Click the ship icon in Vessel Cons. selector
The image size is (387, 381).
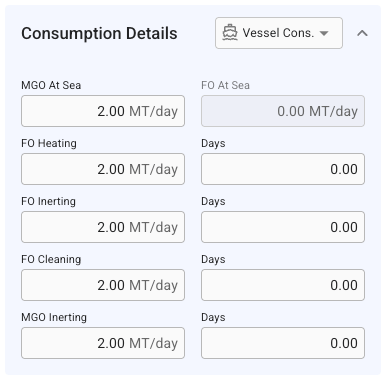pyautogui.click(x=230, y=33)
